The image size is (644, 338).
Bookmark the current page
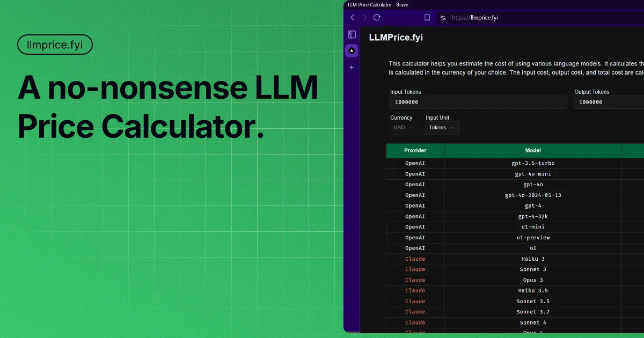tap(427, 17)
